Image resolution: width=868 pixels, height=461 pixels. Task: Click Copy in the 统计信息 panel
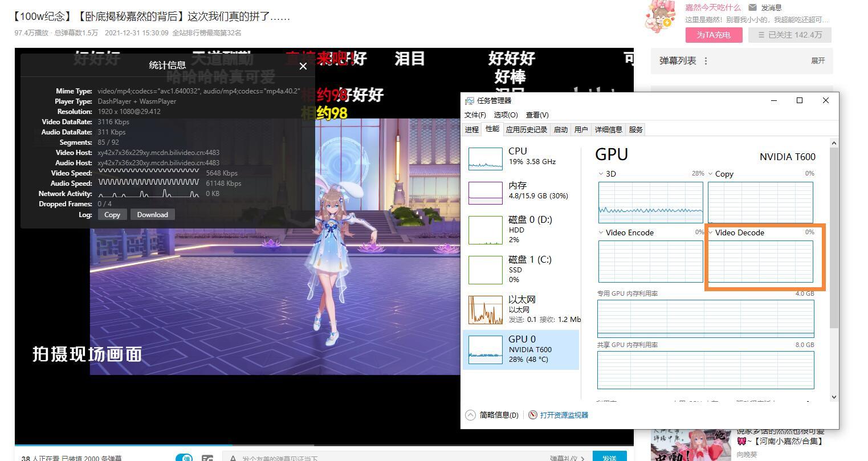coord(112,214)
